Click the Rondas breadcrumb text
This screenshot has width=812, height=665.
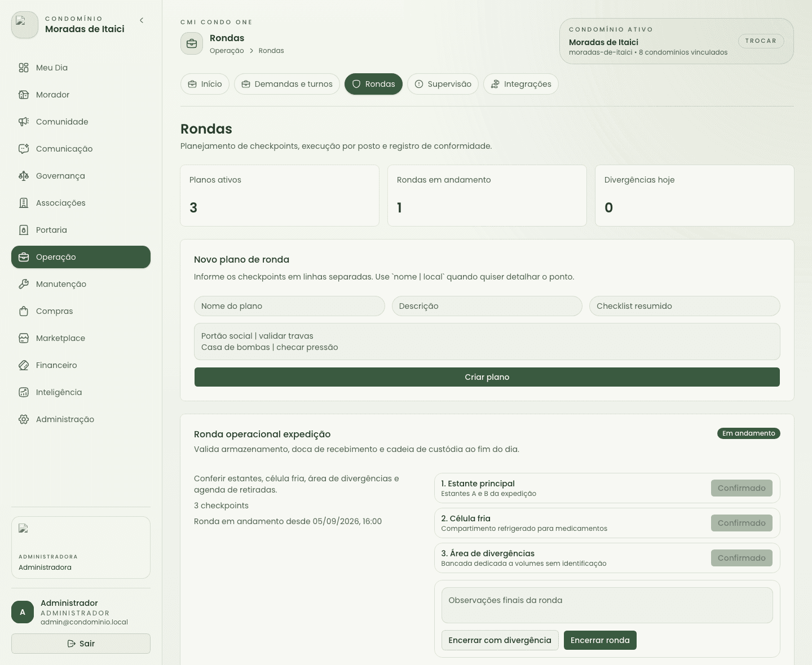[x=271, y=51]
